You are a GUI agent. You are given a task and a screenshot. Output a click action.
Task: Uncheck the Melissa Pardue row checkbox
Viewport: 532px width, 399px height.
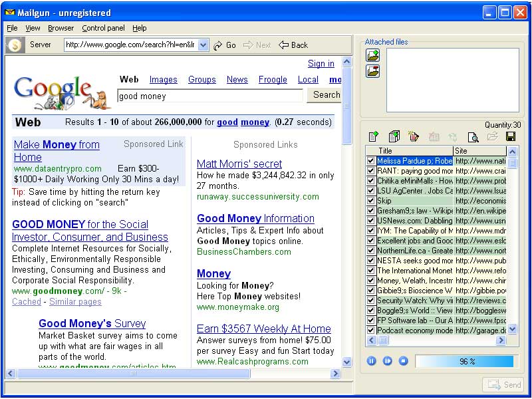[371, 161]
